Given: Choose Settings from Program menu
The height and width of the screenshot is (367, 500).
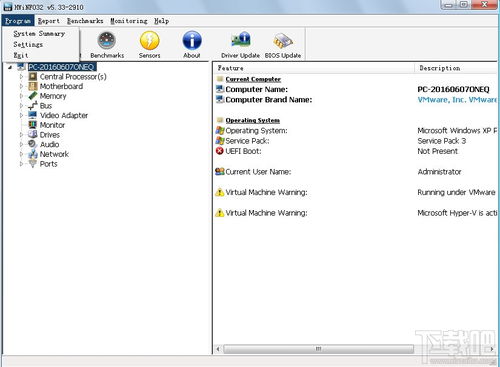Looking at the screenshot, I should (x=28, y=44).
